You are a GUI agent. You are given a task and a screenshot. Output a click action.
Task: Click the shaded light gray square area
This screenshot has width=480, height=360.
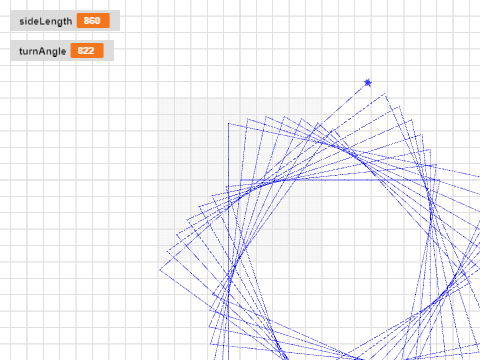click(240, 180)
